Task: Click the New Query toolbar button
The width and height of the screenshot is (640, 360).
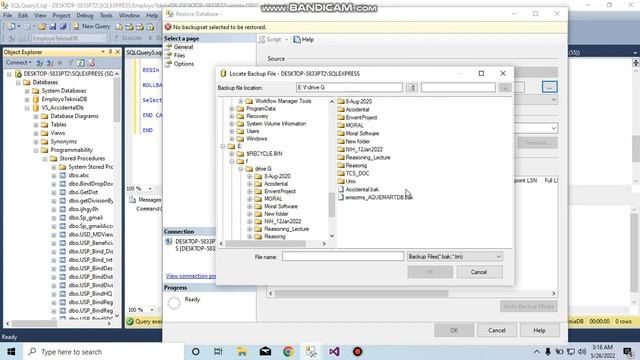Action: point(91,27)
